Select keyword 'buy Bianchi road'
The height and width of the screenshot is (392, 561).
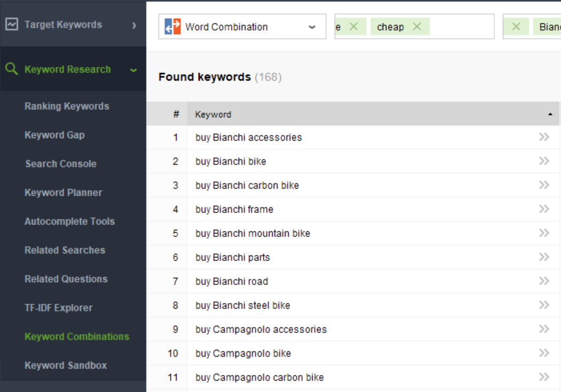pos(232,282)
